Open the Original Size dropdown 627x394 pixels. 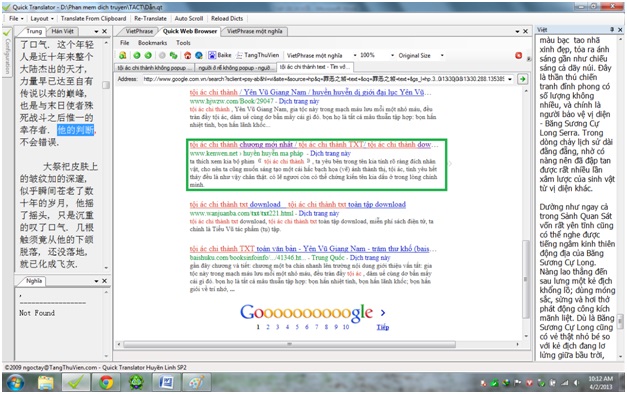(442, 55)
